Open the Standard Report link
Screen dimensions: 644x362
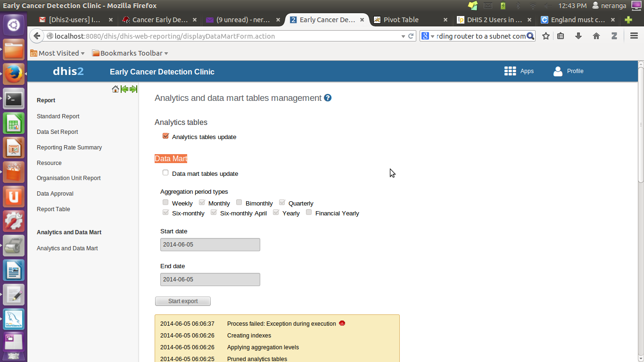click(x=58, y=116)
